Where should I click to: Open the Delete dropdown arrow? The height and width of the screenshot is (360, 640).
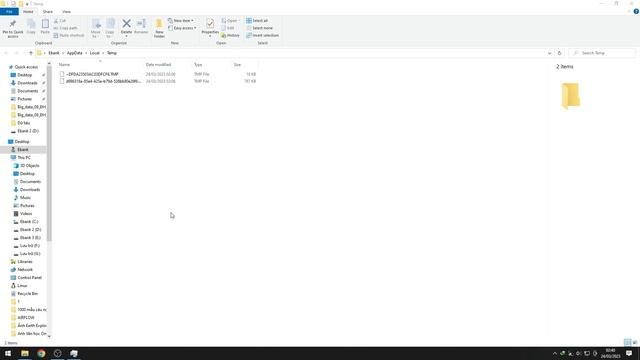coord(127,36)
